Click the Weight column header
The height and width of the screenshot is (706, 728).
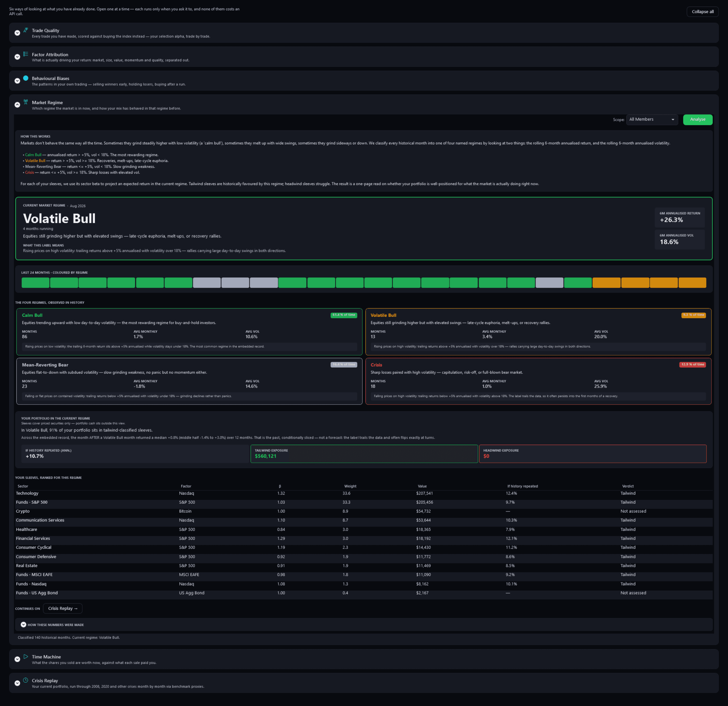350,486
